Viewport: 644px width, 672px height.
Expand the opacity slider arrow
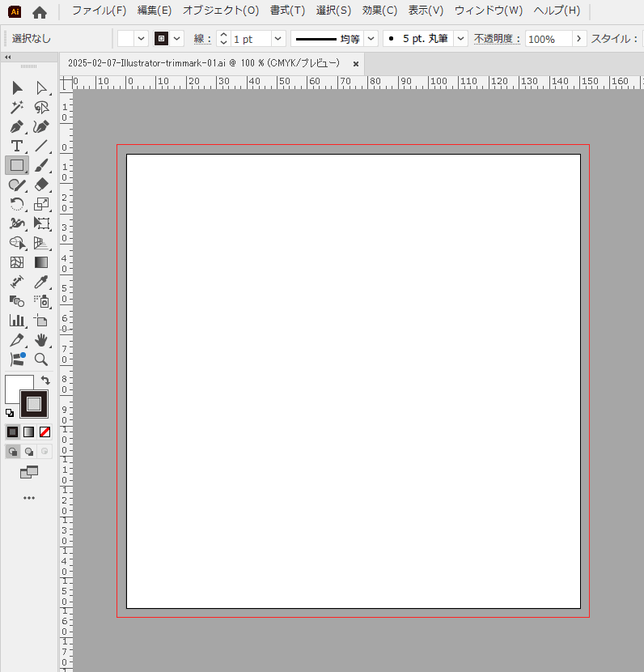(x=579, y=39)
